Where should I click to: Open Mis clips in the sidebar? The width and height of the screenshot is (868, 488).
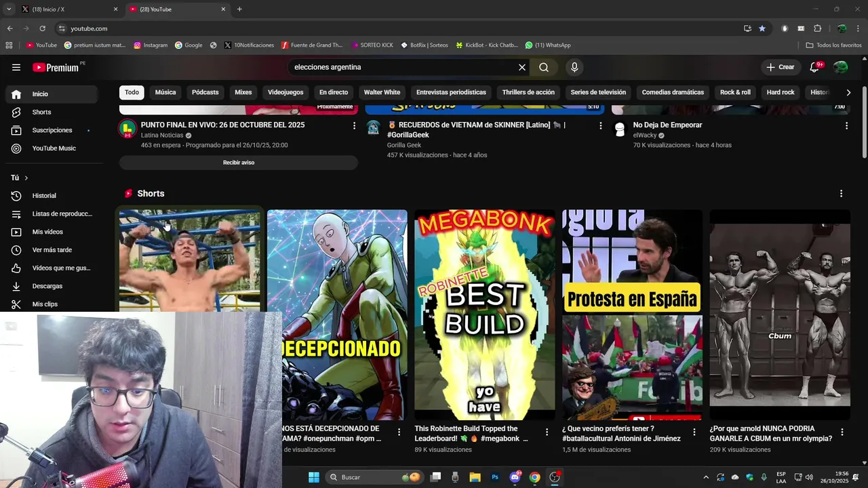tap(52, 304)
